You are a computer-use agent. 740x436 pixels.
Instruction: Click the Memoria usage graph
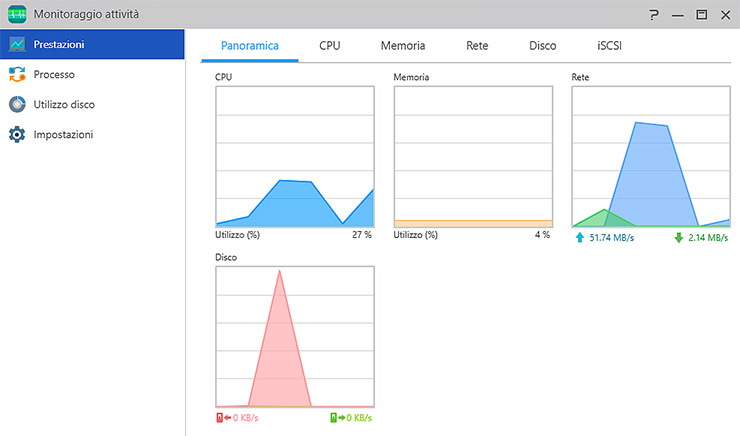[x=472, y=156]
